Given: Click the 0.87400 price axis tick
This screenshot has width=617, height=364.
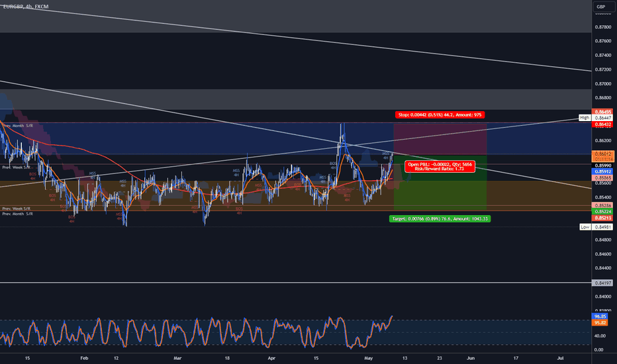Looking at the screenshot, I should click(x=603, y=56).
